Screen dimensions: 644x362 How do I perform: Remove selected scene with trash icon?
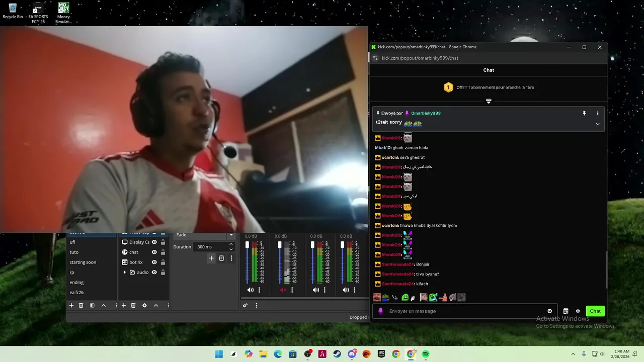click(81, 305)
